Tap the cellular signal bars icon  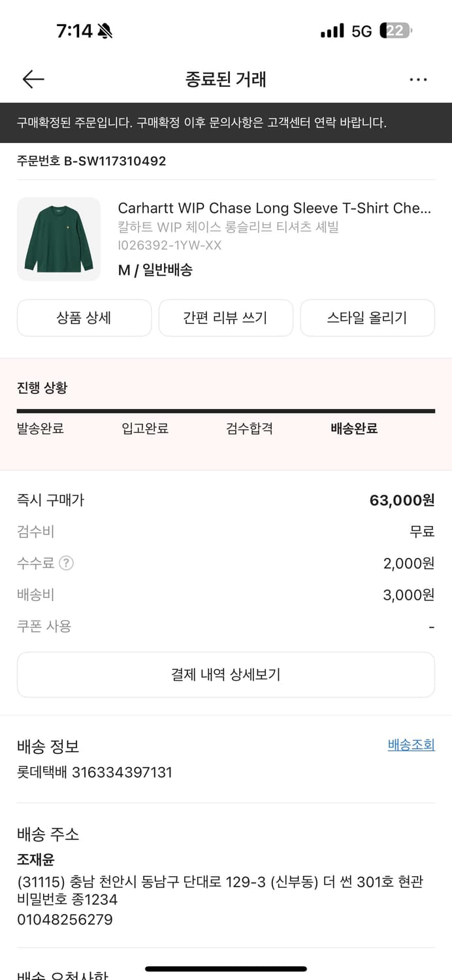point(333,29)
